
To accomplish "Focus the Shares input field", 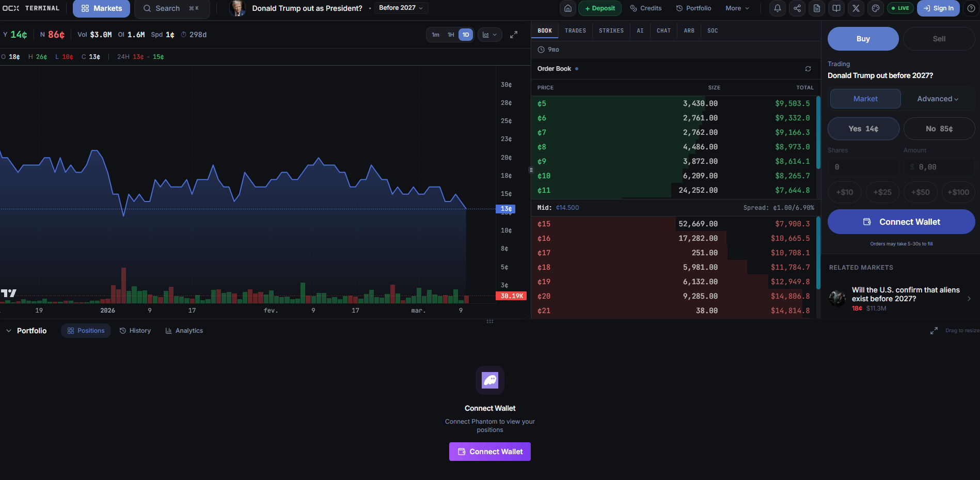I will point(863,167).
